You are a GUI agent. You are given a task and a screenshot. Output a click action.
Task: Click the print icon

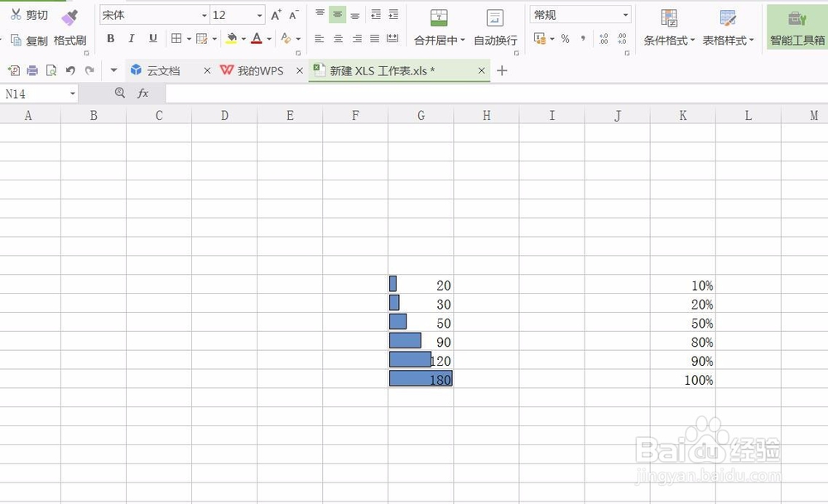tap(33, 70)
